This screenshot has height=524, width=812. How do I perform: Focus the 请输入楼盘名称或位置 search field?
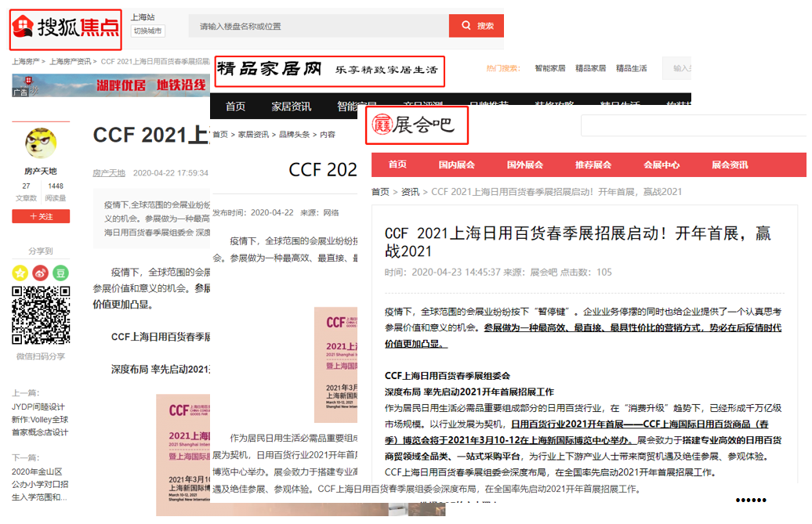[x=318, y=26]
